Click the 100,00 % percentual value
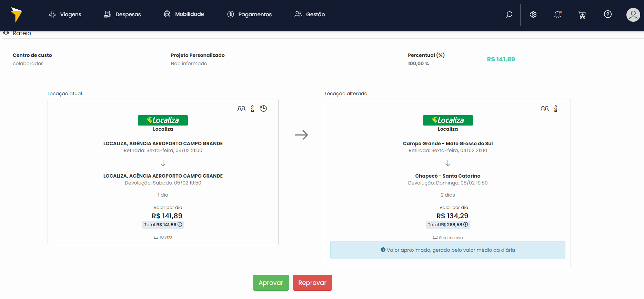Screen dimensions: 644x299 click(x=418, y=63)
